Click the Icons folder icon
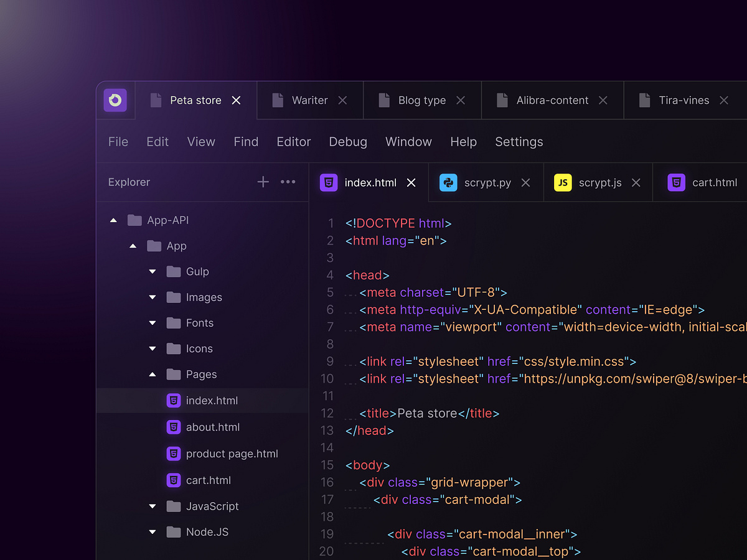This screenshot has width=747, height=560. [x=174, y=348]
